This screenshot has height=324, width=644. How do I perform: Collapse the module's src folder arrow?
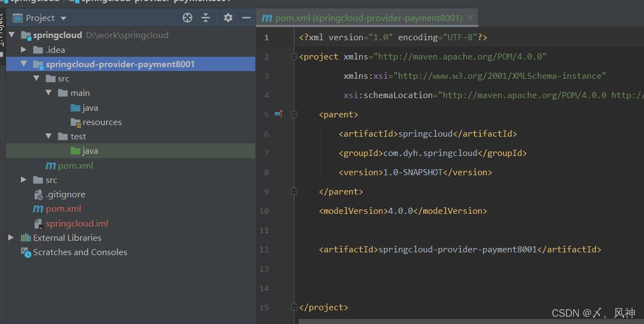click(x=36, y=78)
